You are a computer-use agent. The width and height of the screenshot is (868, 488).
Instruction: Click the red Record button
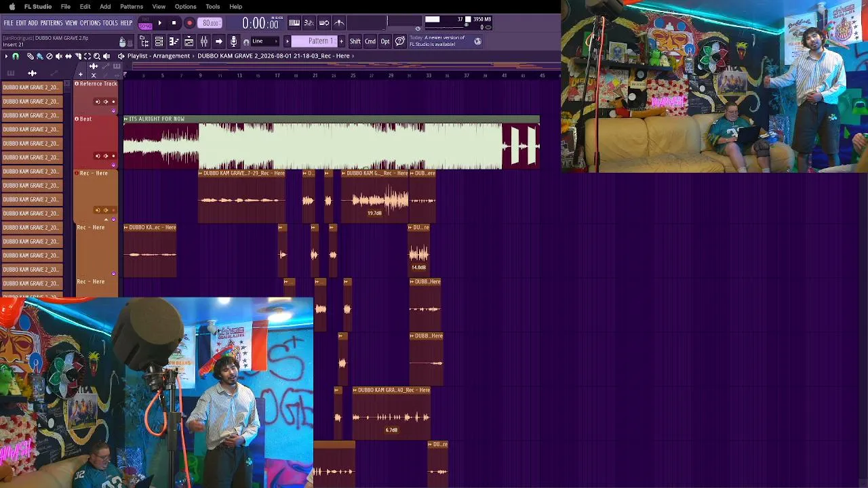189,23
